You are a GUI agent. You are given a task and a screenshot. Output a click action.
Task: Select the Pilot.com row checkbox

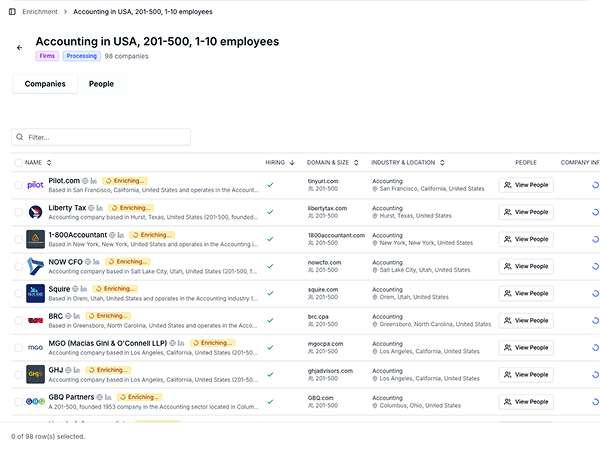(x=18, y=185)
